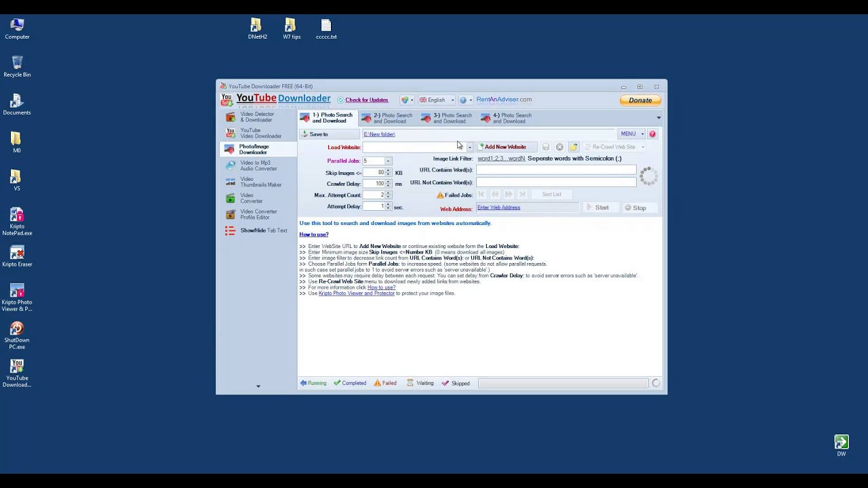
Task: Click the Save to button
Action: click(330, 134)
